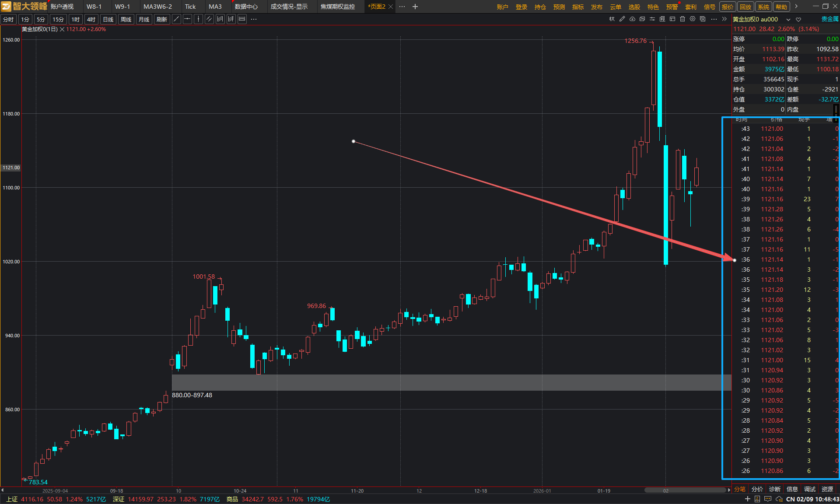
Task: Switch to the 数据中心 tab
Action: click(x=246, y=7)
